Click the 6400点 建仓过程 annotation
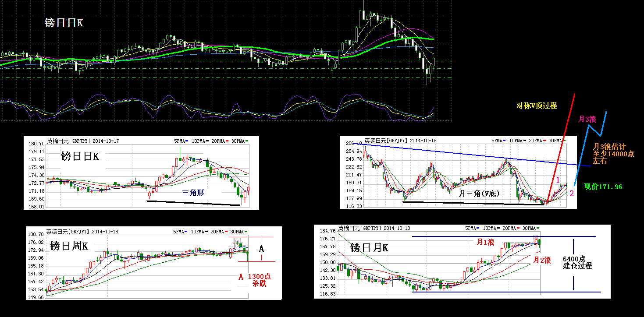The image size is (644, 317). (577, 262)
